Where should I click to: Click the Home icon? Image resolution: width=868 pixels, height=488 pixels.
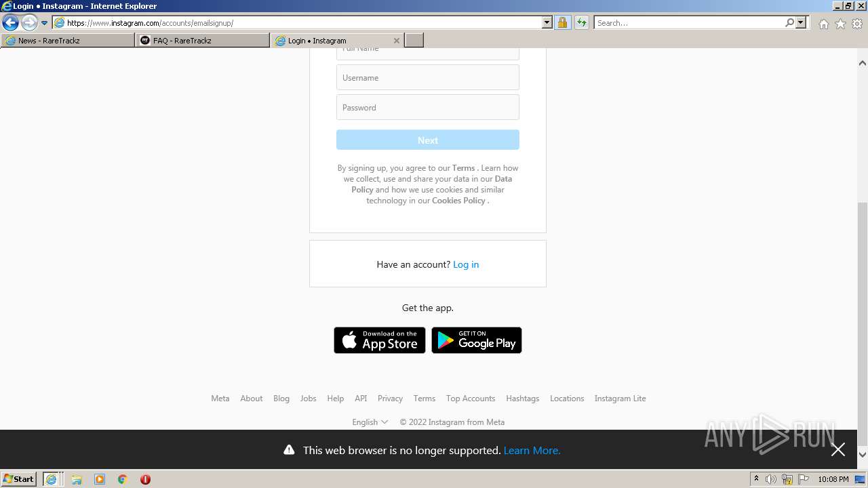(823, 24)
